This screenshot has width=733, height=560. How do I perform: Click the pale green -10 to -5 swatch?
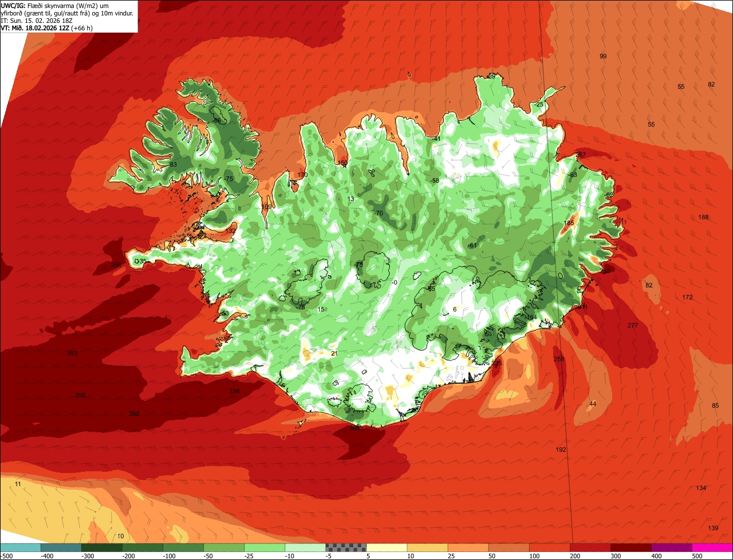pyautogui.click(x=305, y=547)
